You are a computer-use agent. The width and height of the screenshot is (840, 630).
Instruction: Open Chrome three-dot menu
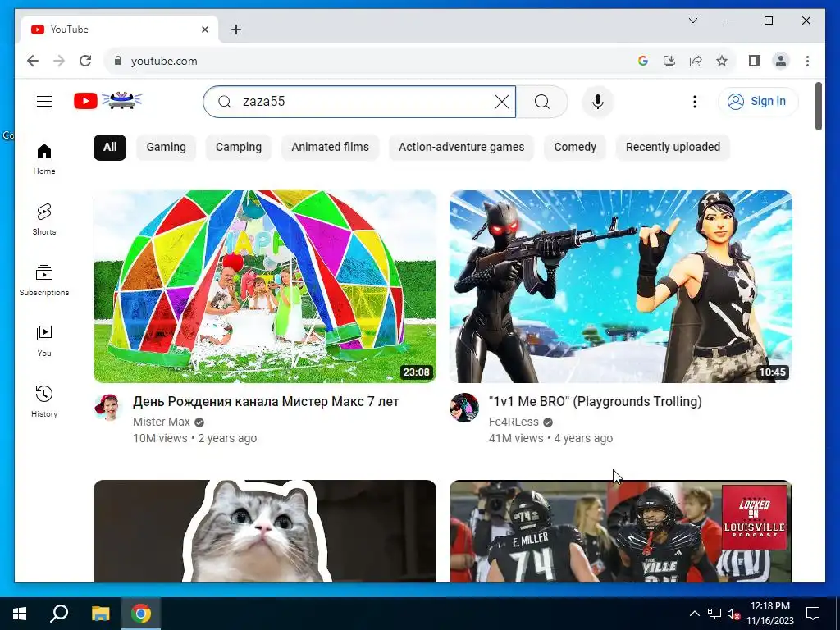(x=807, y=61)
